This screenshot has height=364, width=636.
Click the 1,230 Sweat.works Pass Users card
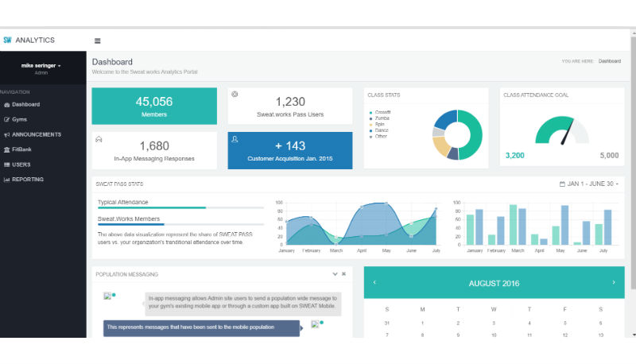(x=290, y=106)
